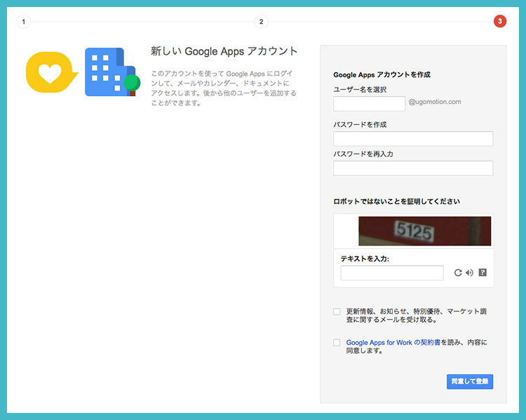Click the @ugomotion.com domain text
This screenshot has height=420, width=526.
pos(435,102)
